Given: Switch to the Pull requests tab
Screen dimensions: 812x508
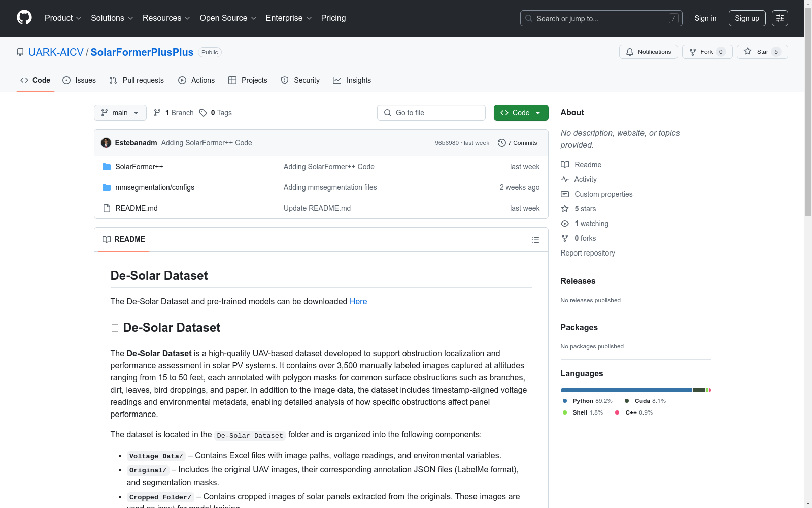Looking at the screenshot, I should [137, 80].
